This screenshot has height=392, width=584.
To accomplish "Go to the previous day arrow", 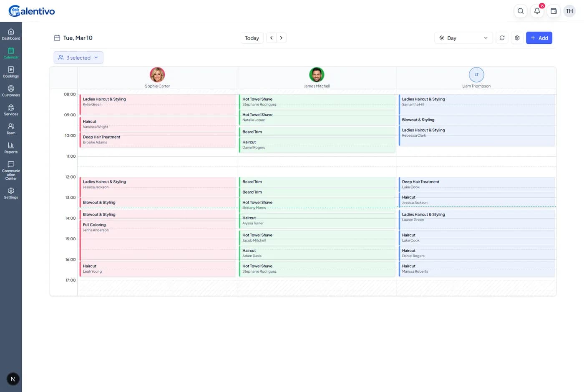I will pyautogui.click(x=271, y=38).
